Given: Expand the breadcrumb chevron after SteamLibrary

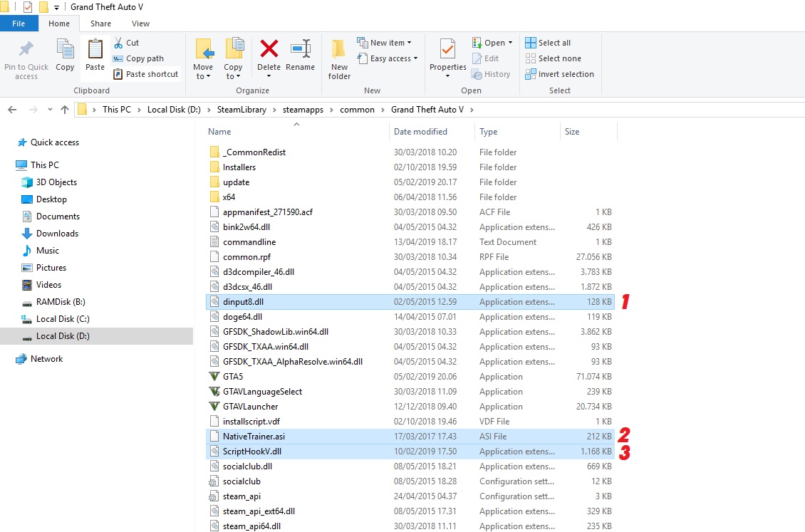Looking at the screenshot, I should pyautogui.click(x=275, y=110).
